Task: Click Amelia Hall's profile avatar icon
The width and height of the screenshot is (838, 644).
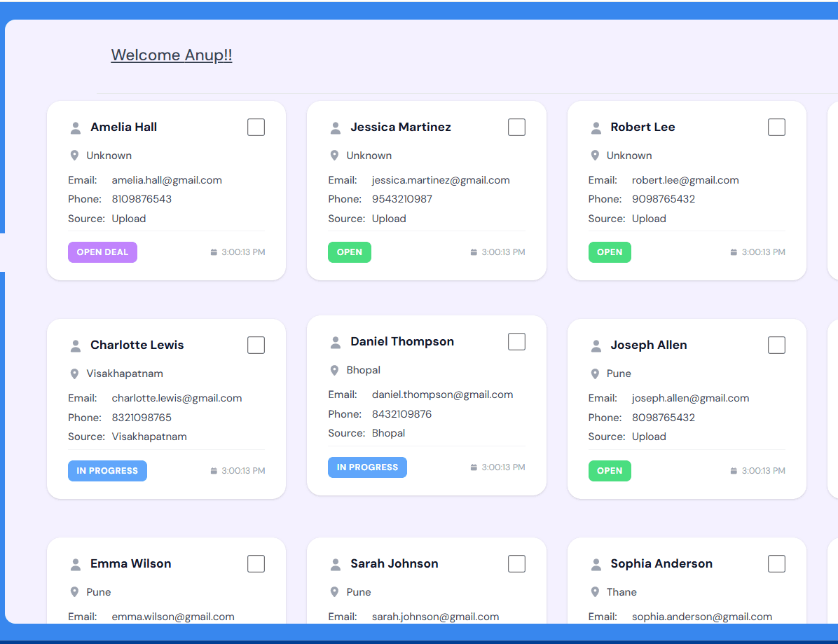Action: 75,127
